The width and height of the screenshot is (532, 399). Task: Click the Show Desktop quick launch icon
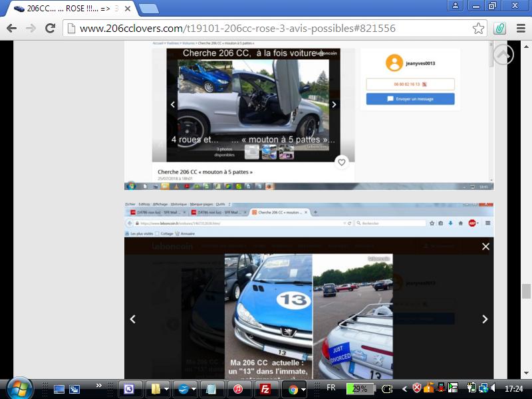(59, 389)
